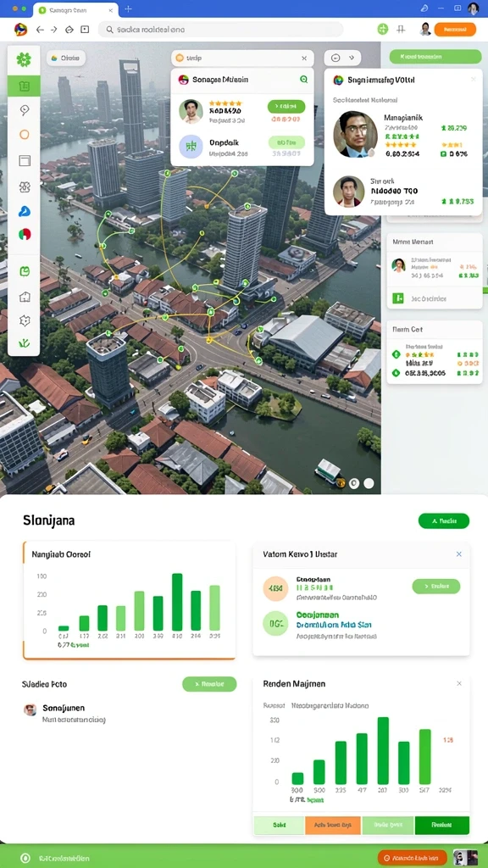Click the blue bird-shaped icon in the sidebar

click(x=25, y=211)
